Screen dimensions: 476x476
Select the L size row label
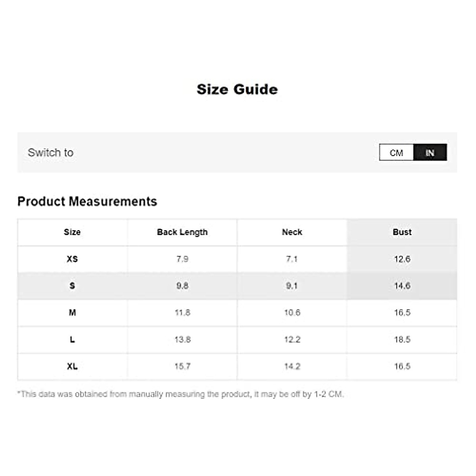click(x=72, y=340)
